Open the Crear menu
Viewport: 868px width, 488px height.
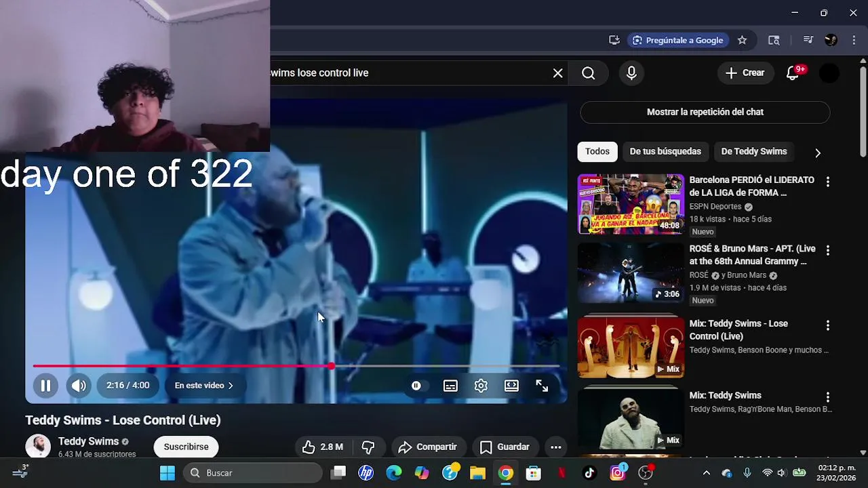745,73
